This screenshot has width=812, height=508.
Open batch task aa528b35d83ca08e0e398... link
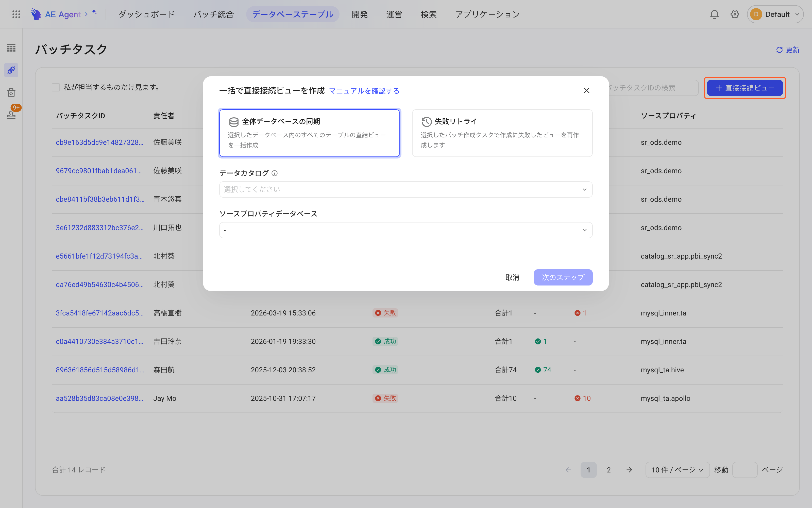100,398
